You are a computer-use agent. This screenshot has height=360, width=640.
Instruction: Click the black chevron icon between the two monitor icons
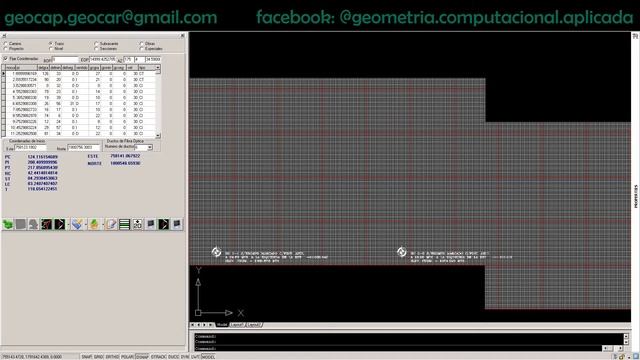click(x=164, y=224)
